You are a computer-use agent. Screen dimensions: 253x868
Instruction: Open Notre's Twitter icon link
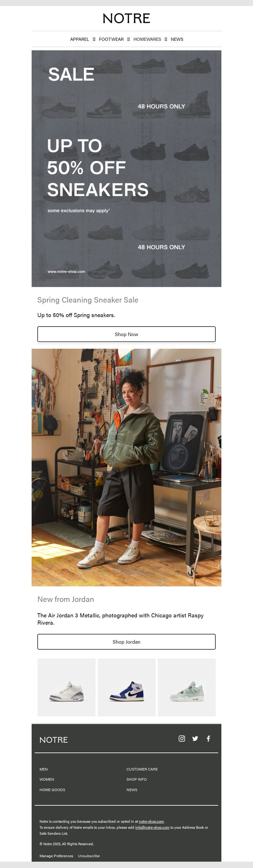[195, 738]
